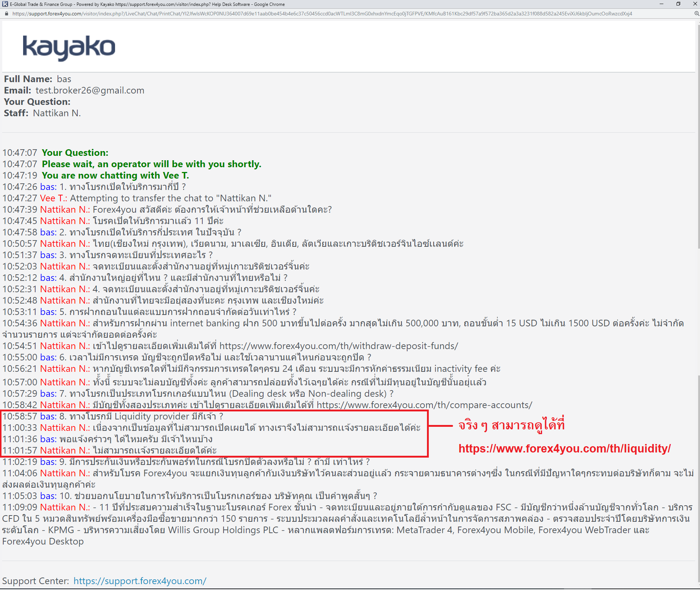Click the compare-accounts URL in the chat
700x594 pixels.
[424, 405]
